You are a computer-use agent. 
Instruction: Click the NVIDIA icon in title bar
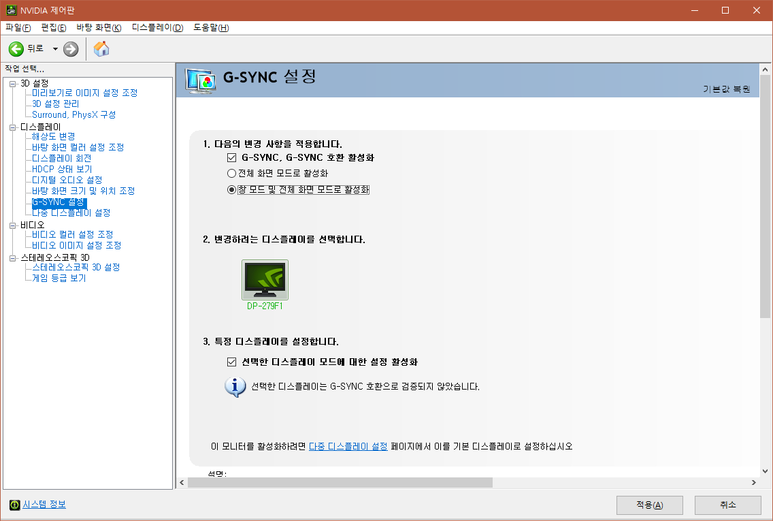coord(11,10)
